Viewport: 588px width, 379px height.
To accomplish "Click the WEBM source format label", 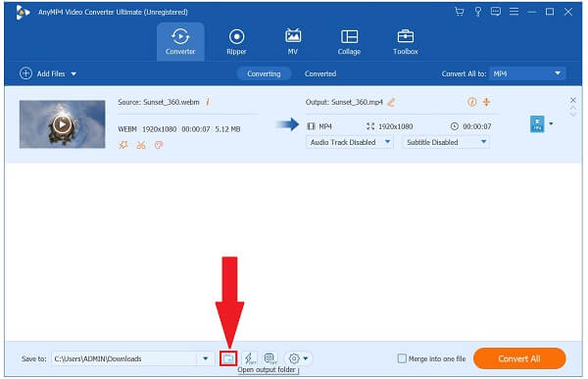I will [127, 129].
